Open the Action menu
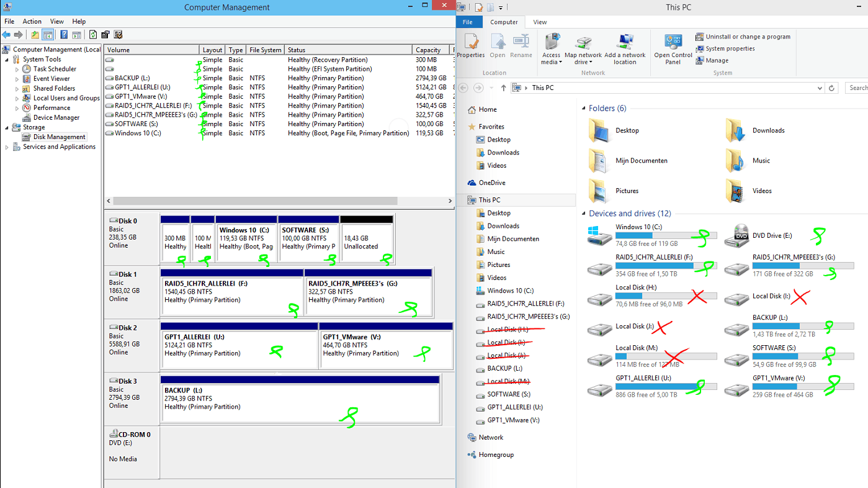Viewport: 868px width, 488px height. [x=32, y=21]
